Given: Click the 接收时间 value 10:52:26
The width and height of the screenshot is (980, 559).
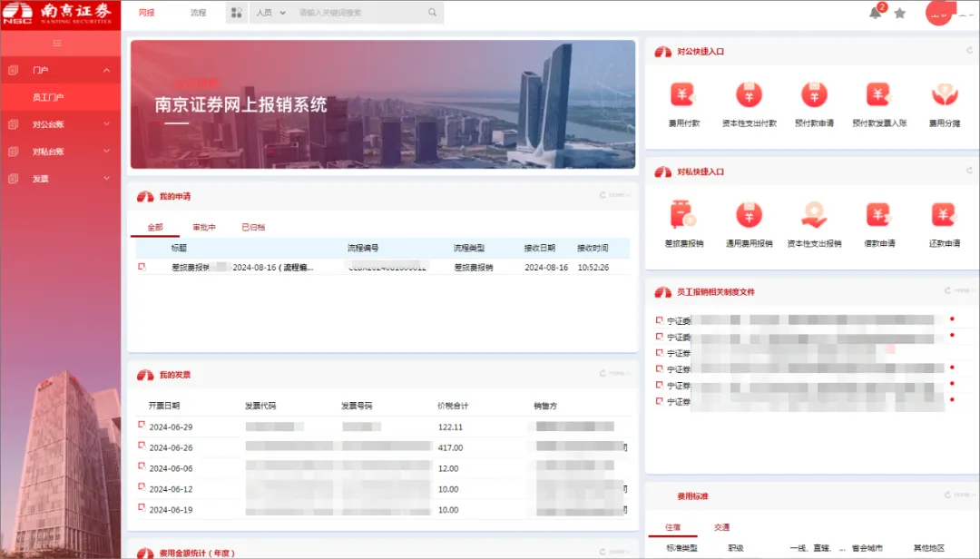Looking at the screenshot, I should 593,267.
